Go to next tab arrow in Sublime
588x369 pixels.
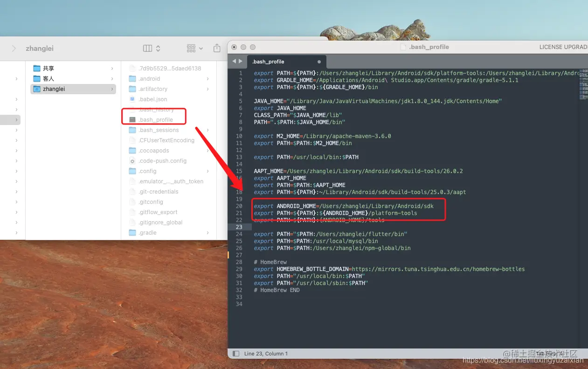pos(241,61)
